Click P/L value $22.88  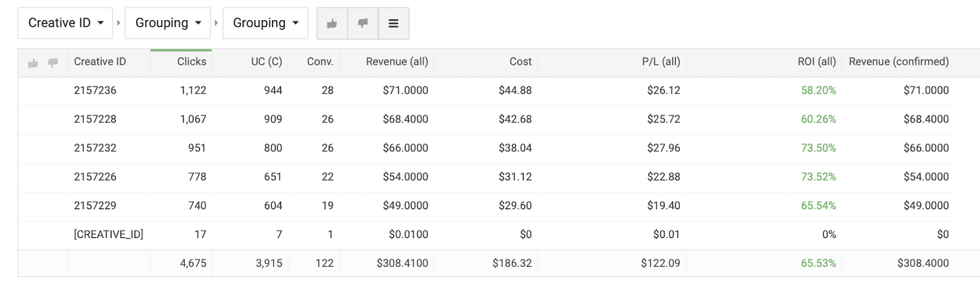tap(663, 177)
